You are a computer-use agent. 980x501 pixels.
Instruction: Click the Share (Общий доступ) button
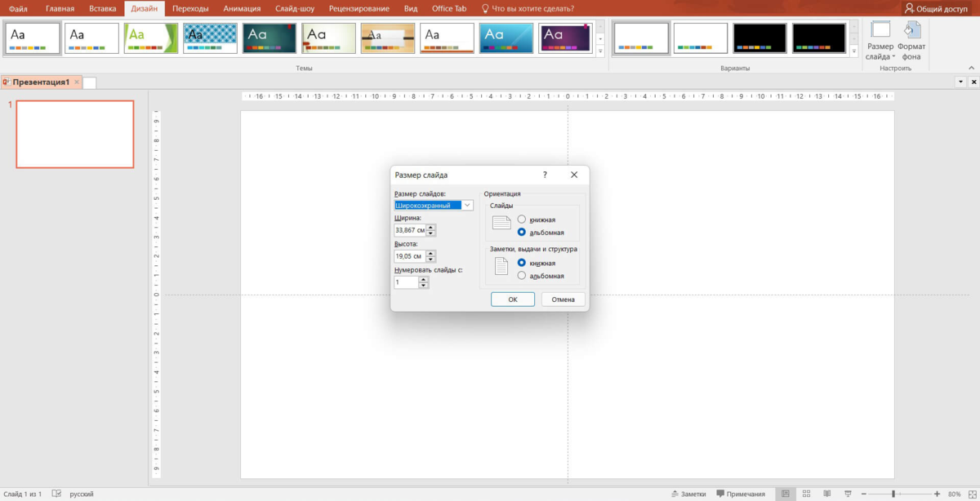935,8
